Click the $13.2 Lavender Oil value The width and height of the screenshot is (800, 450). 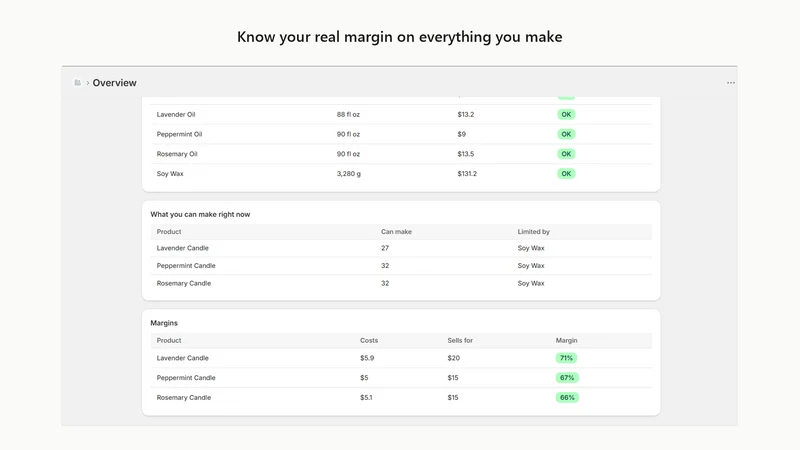tap(466, 114)
